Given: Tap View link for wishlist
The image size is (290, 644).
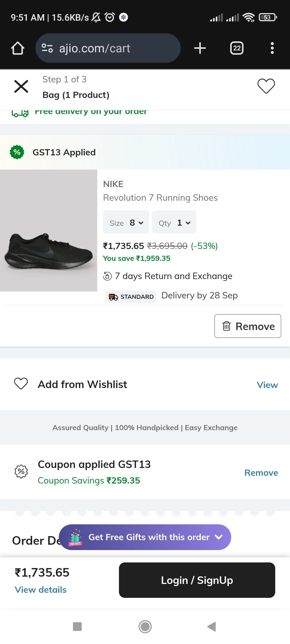Looking at the screenshot, I should click(x=267, y=385).
